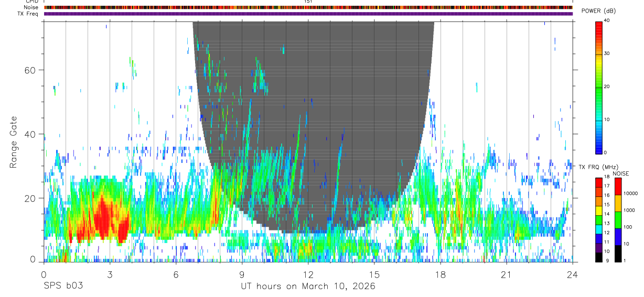Click the 21 hour tick label
This screenshot has width=644, height=297.
(506, 274)
